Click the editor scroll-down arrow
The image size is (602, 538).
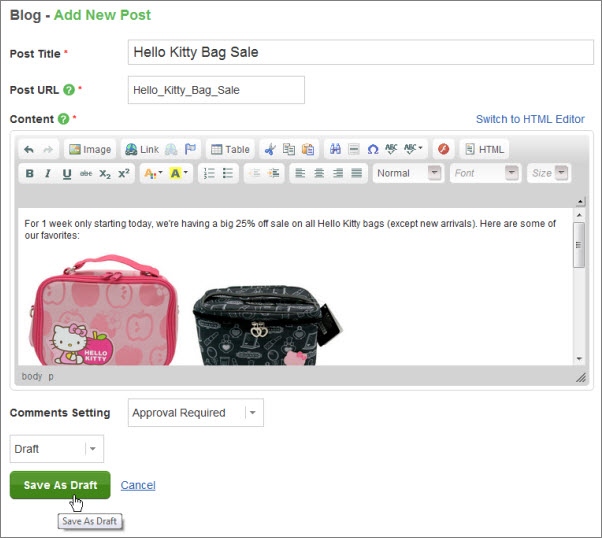coord(579,359)
